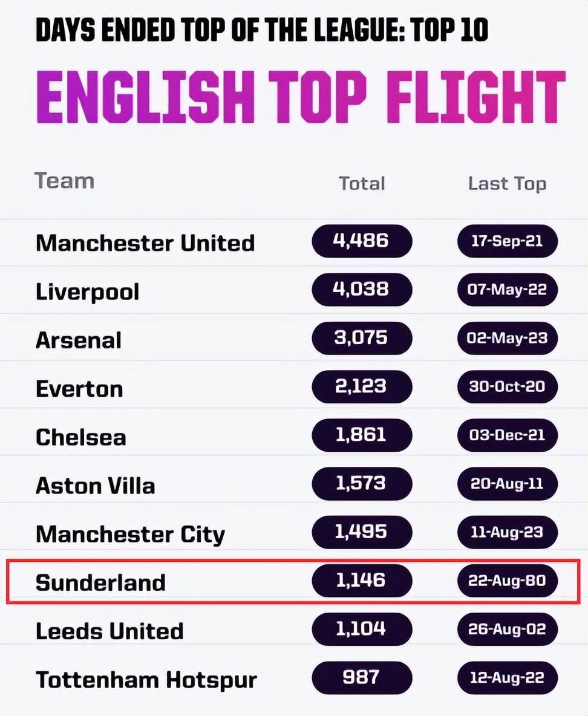Click the Total column header
This screenshot has height=716, width=588.
pyautogui.click(x=362, y=184)
